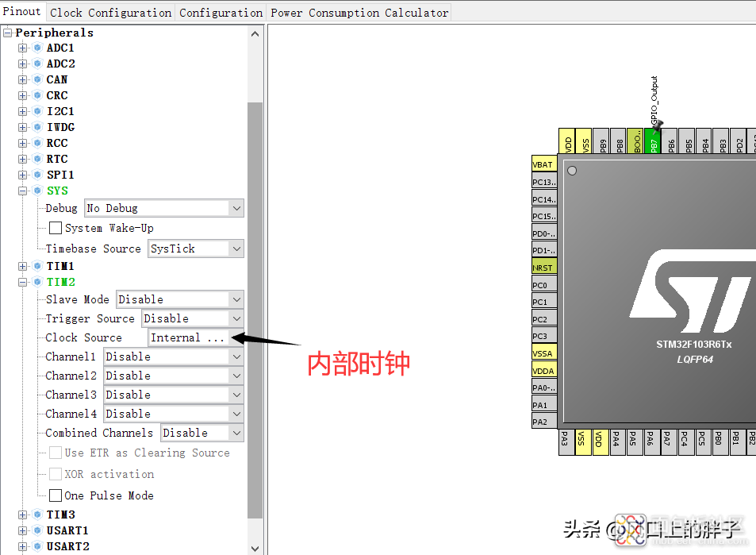Switch to the Clock Configuration tab
The image size is (756, 555).
(x=111, y=13)
